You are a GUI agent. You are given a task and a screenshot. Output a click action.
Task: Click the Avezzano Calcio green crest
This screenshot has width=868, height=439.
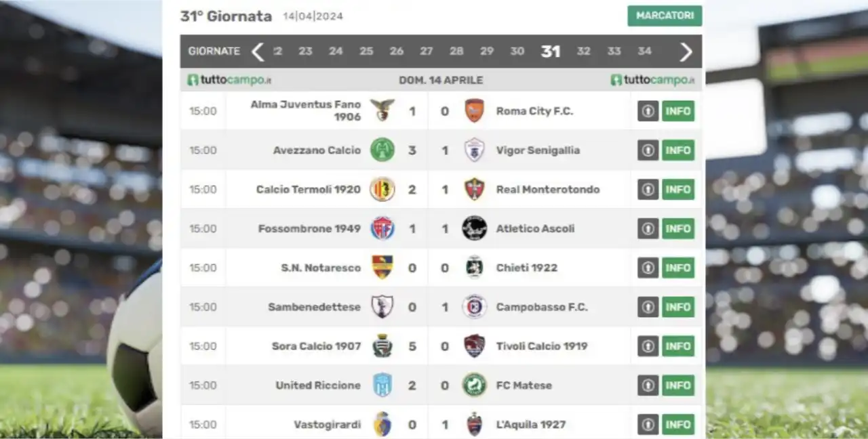pyautogui.click(x=382, y=150)
